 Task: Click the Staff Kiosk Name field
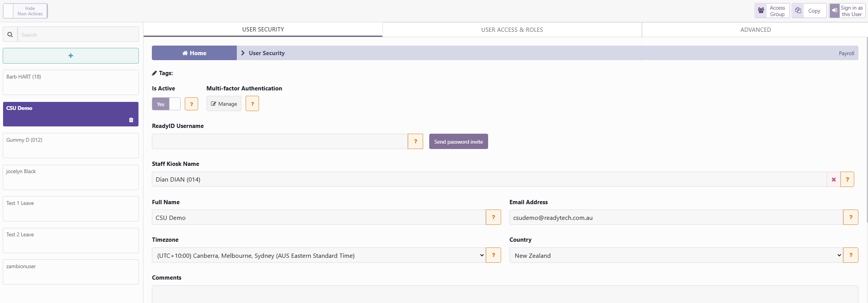[x=489, y=179]
